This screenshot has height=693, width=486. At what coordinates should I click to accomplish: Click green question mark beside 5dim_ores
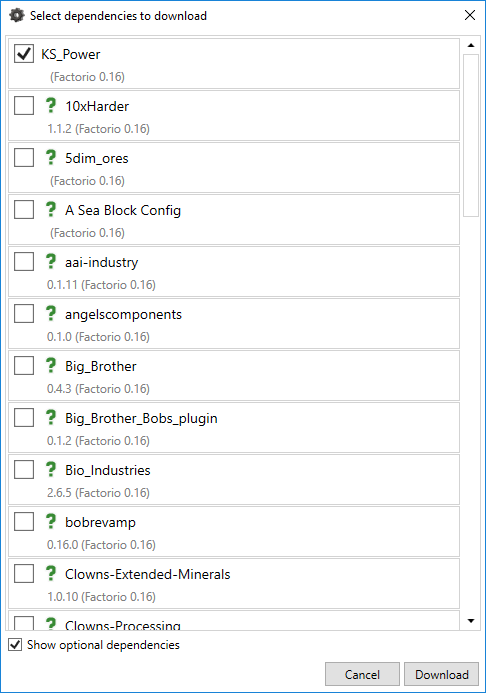(x=51, y=157)
